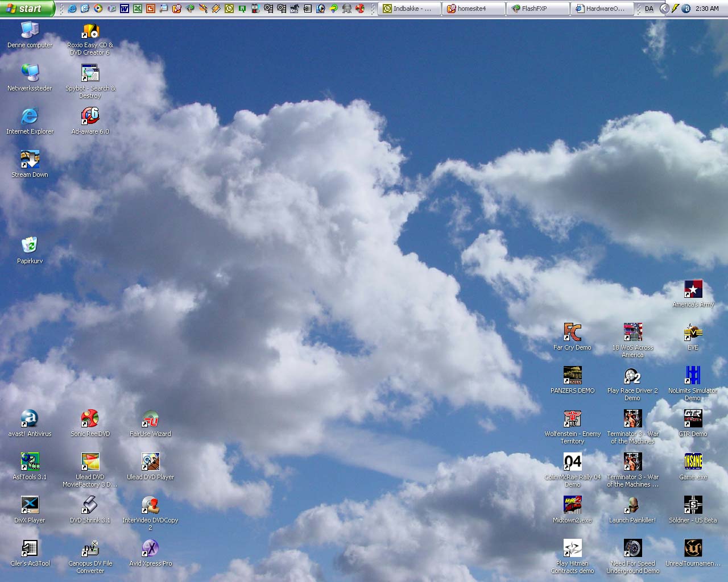
Task: Select Roxio Easy CD & DVD Creator icon
Action: [90, 39]
